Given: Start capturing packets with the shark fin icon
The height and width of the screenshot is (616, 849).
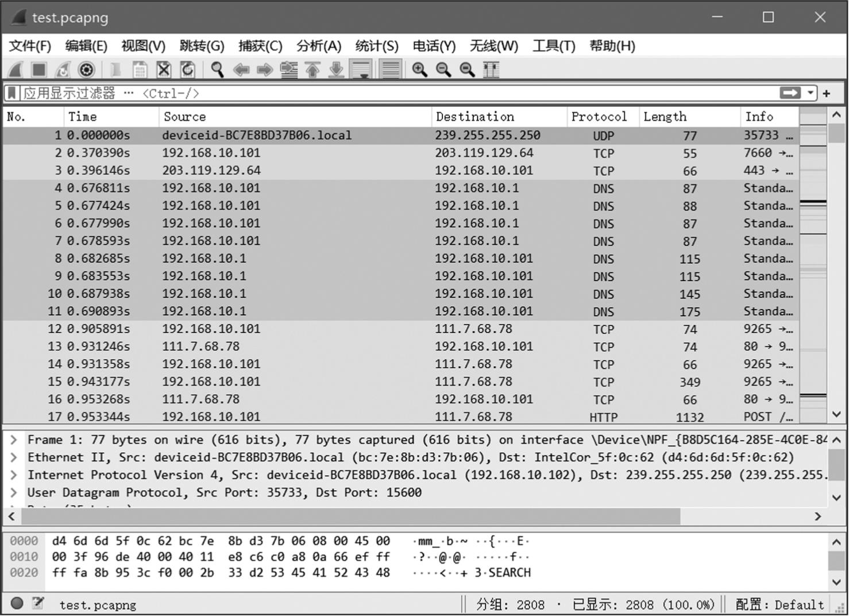Looking at the screenshot, I should pos(16,70).
